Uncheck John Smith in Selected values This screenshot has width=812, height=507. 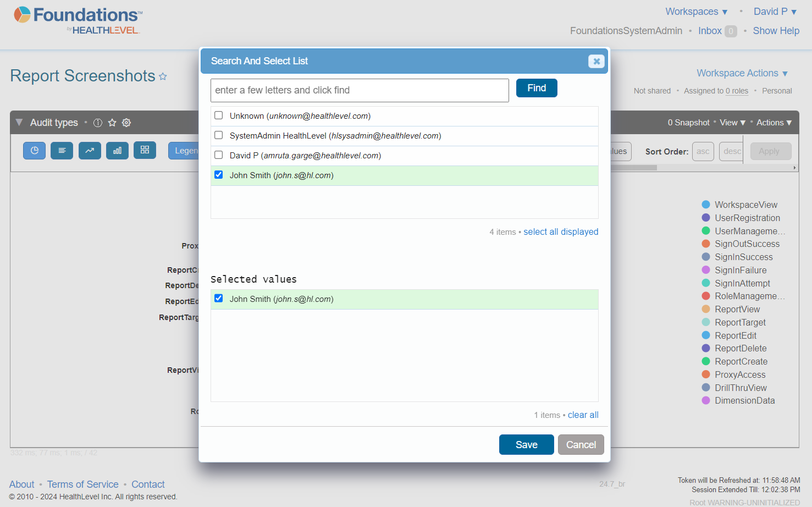click(x=219, y=299)
